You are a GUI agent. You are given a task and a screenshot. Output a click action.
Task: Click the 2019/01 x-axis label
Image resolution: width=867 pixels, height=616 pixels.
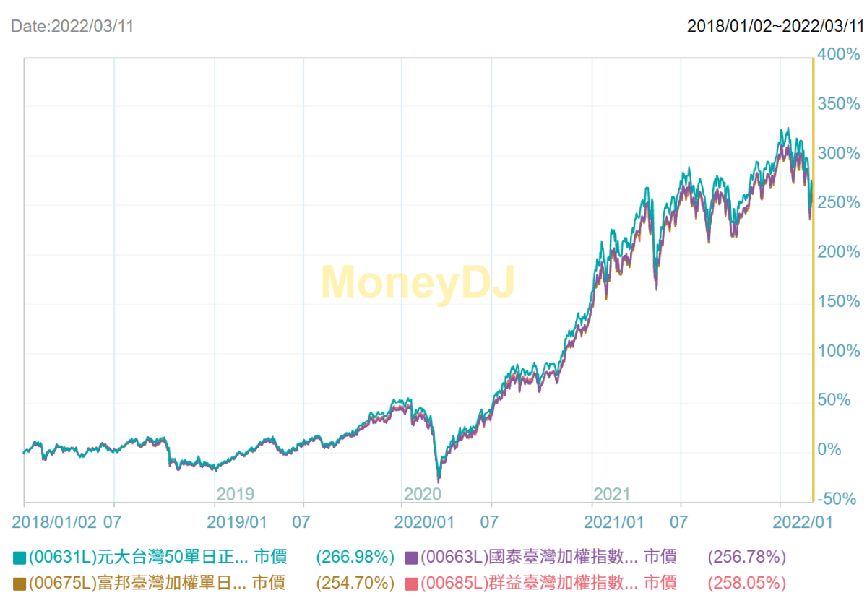[x=238, y=521]
